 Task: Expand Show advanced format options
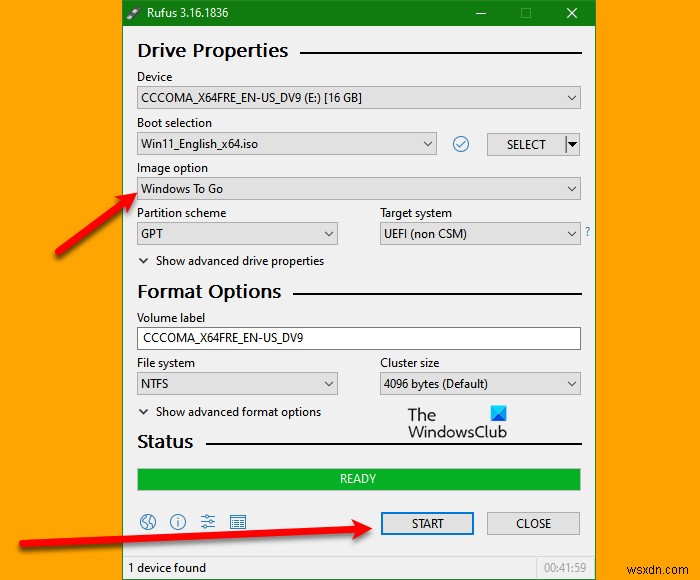230,412
